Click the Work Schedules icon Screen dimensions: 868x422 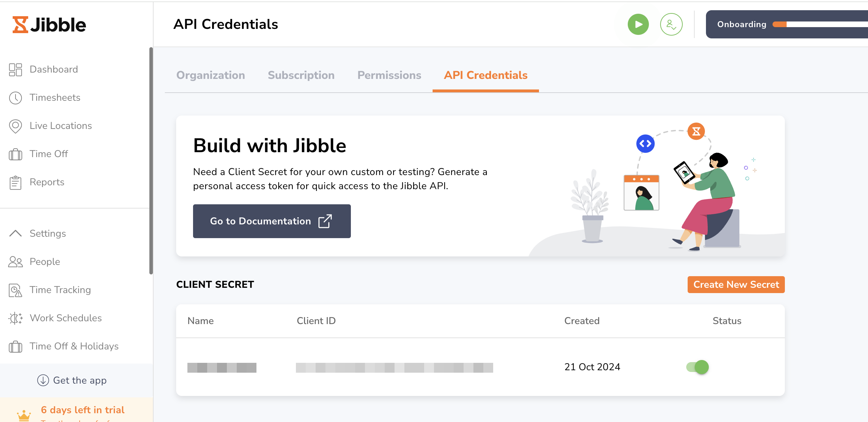point(15,318)
